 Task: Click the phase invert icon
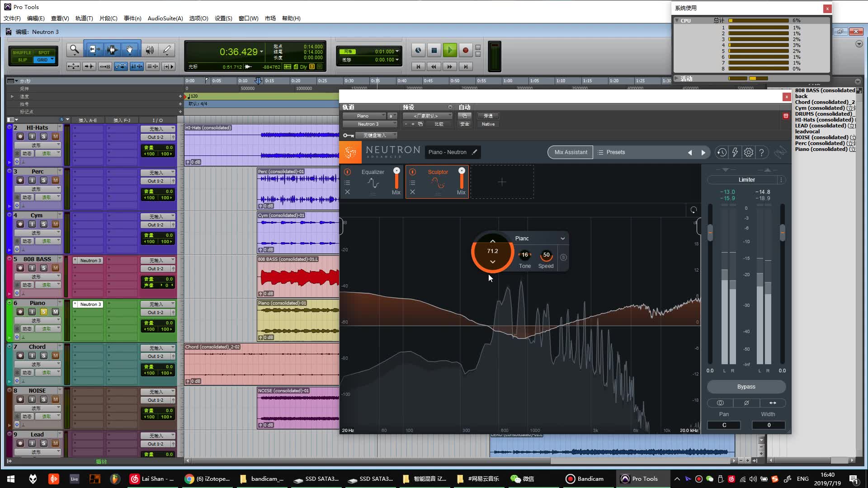point(746,403)
